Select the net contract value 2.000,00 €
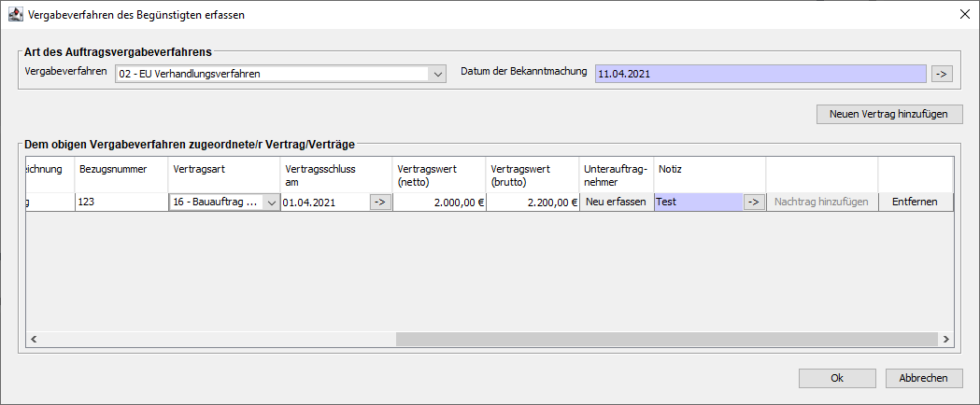980x405 pixels. tap(439, 202)
